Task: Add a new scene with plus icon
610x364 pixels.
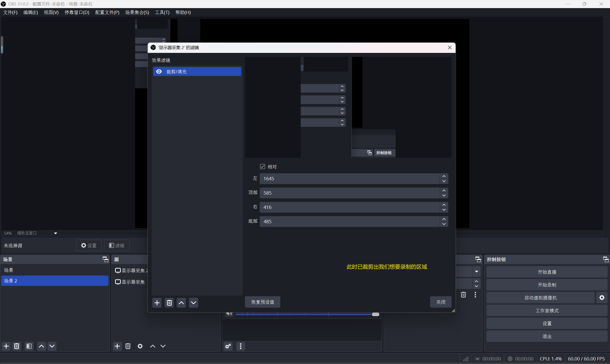Action: [x=6, y=346]
